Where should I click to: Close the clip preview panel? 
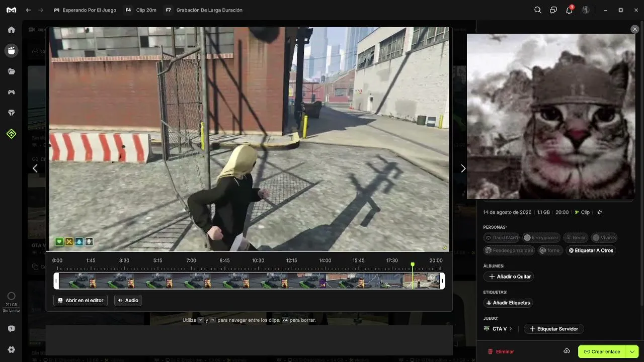click(x=635, y=30)
